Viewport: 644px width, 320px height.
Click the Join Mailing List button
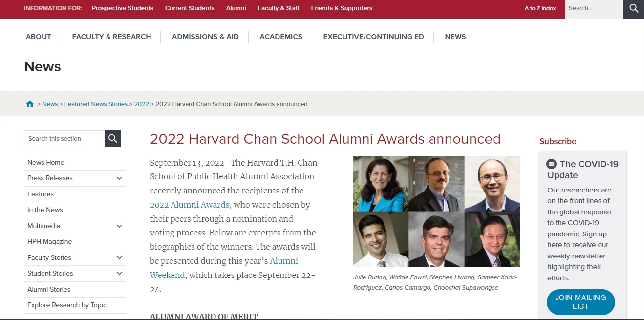580,302
